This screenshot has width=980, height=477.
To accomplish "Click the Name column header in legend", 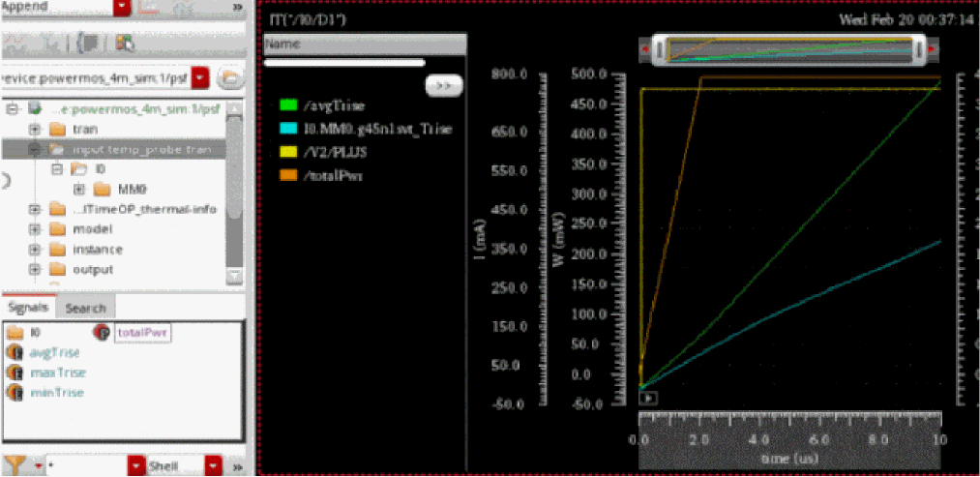I will click(x=365, y=45).
